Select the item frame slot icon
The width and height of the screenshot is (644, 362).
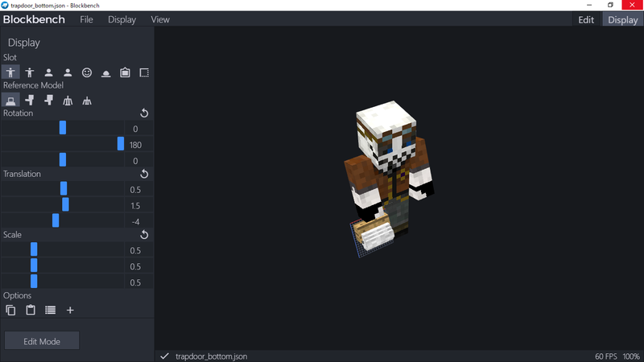pyautogui.click(x=125, y=72)
